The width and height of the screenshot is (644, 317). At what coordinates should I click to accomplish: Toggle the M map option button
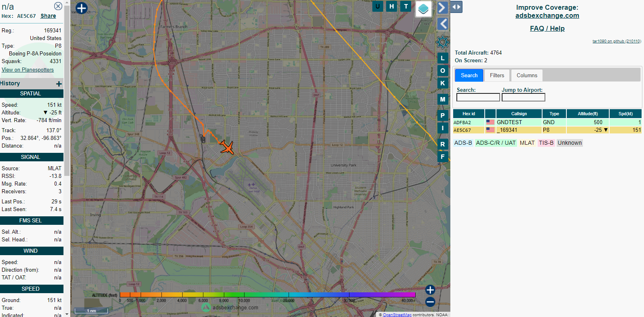443,99
